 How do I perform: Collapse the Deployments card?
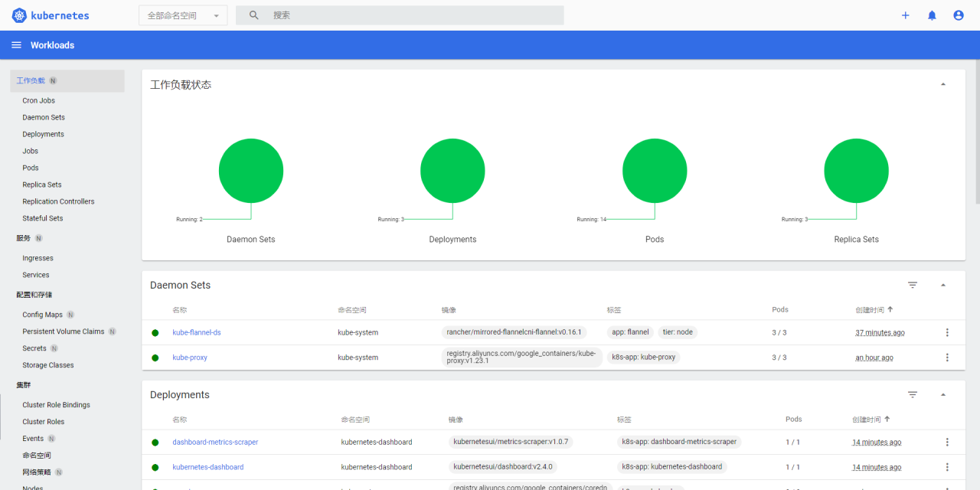coord(942,394)
